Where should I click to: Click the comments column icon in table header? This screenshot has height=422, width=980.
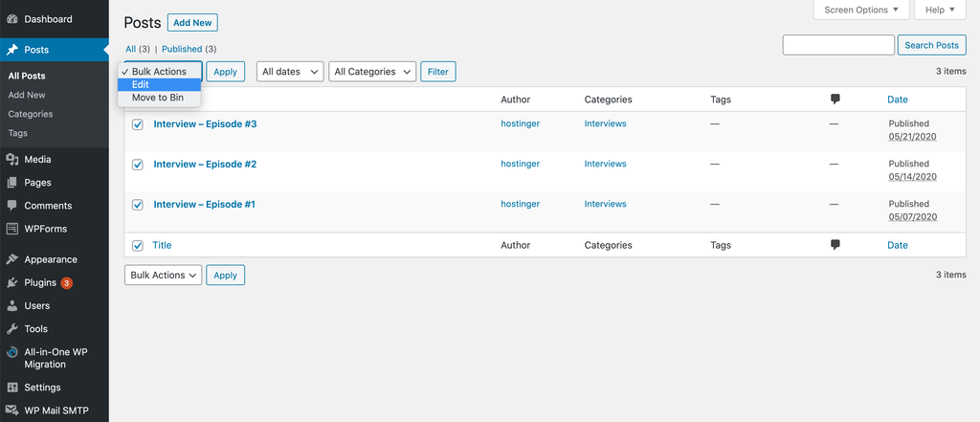tap(835, 100)
